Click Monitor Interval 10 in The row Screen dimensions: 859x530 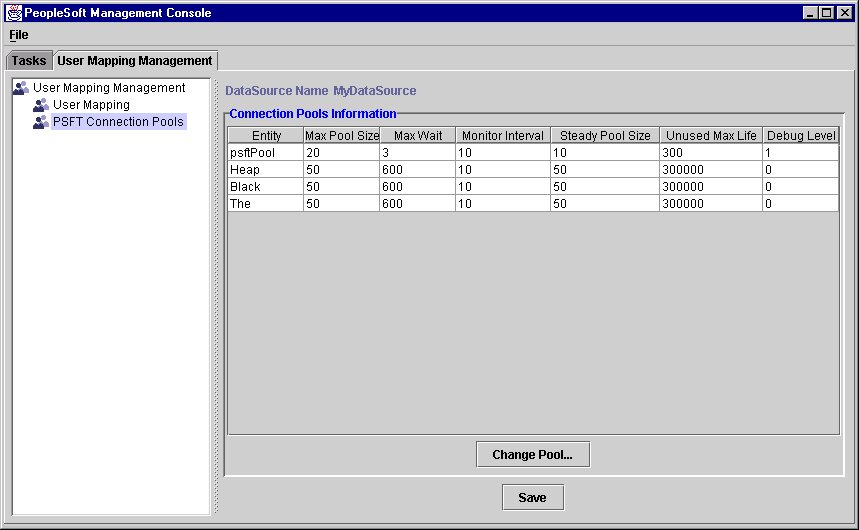503,203
